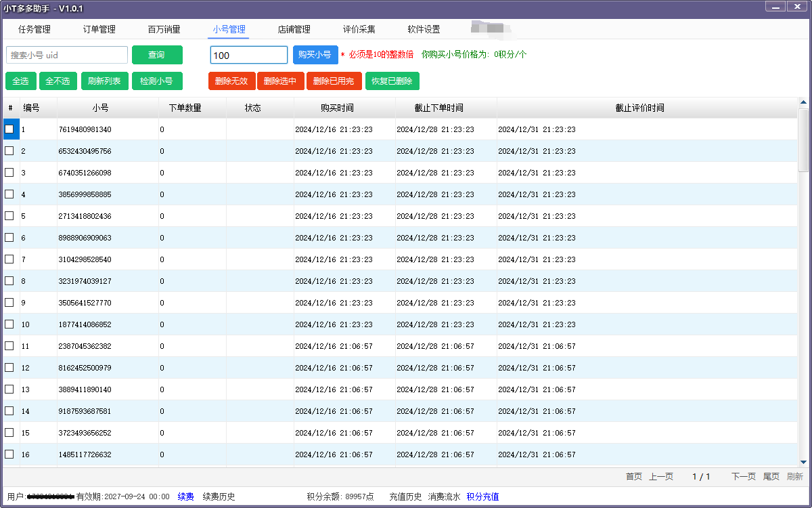The image size is (812, 508).
Task: Click account number 7619480981340
Action: 85,129
